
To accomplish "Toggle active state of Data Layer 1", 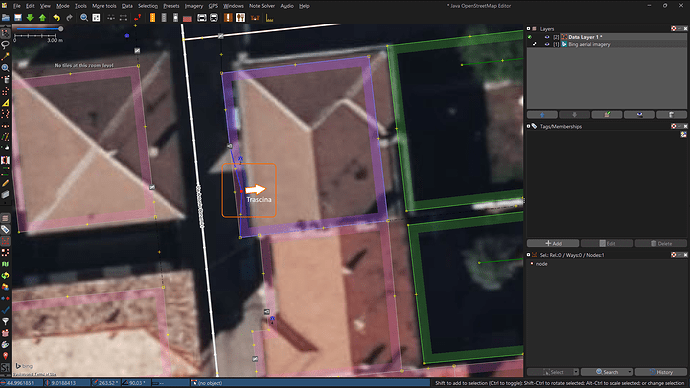I will click(x=530, y=37).
